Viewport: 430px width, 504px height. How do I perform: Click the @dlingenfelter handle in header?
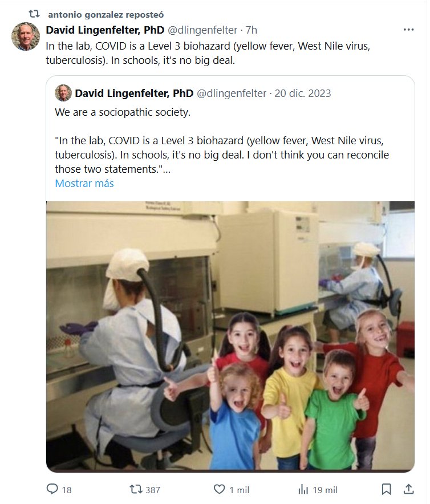pos(202,30)
